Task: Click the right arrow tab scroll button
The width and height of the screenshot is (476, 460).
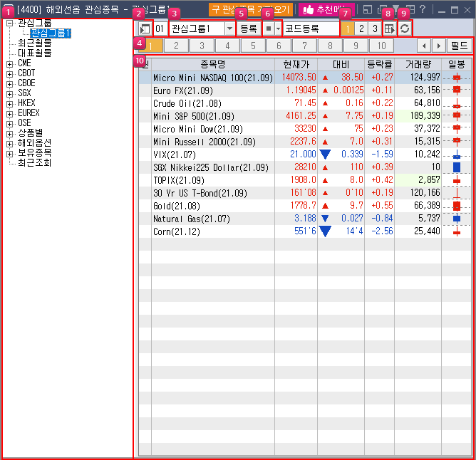Action: pyautogui.click(x=439, y=46)
